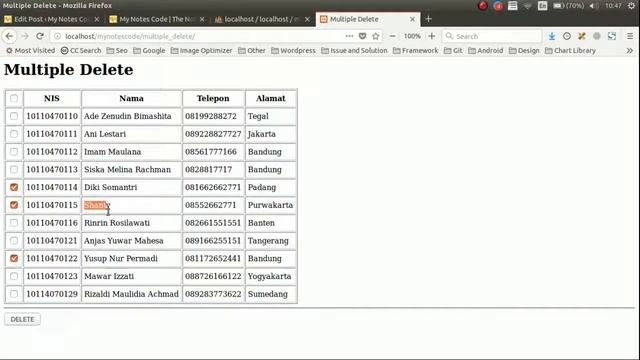Image resolution: width=640 pixels, height=360 pixels.
Task: Check the row for Rizaldi Maulidia Achmad
Action: (14, 294)
